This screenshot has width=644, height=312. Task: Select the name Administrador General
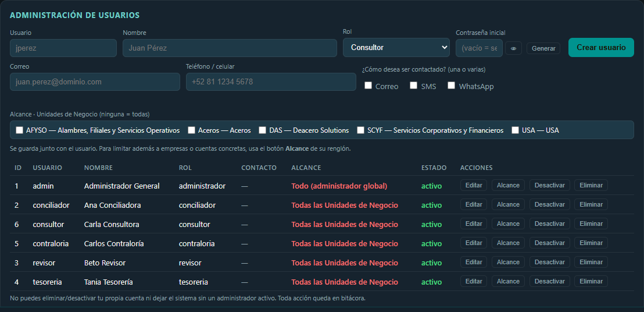click(121, 186)
